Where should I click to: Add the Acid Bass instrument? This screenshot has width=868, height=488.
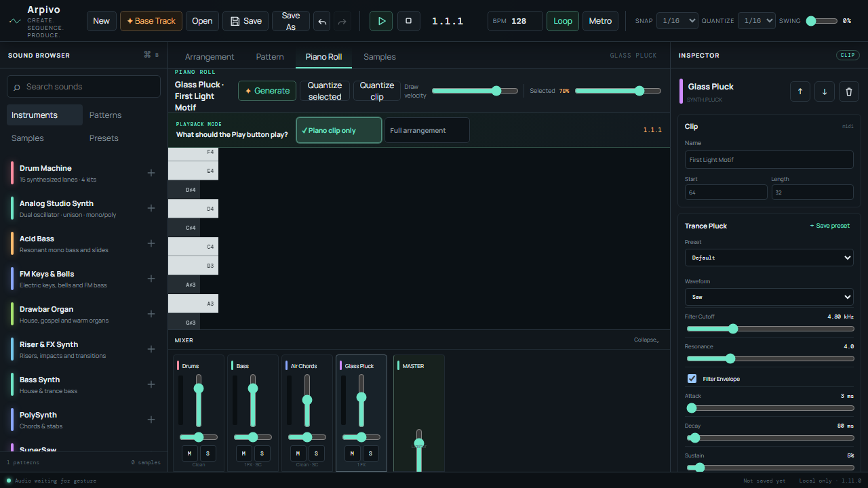pos(151,243)
